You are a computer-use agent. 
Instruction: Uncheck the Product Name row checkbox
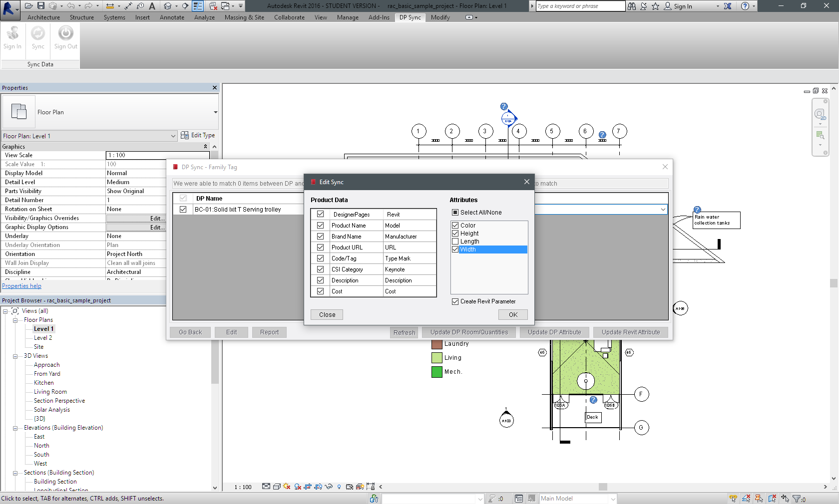320,226
